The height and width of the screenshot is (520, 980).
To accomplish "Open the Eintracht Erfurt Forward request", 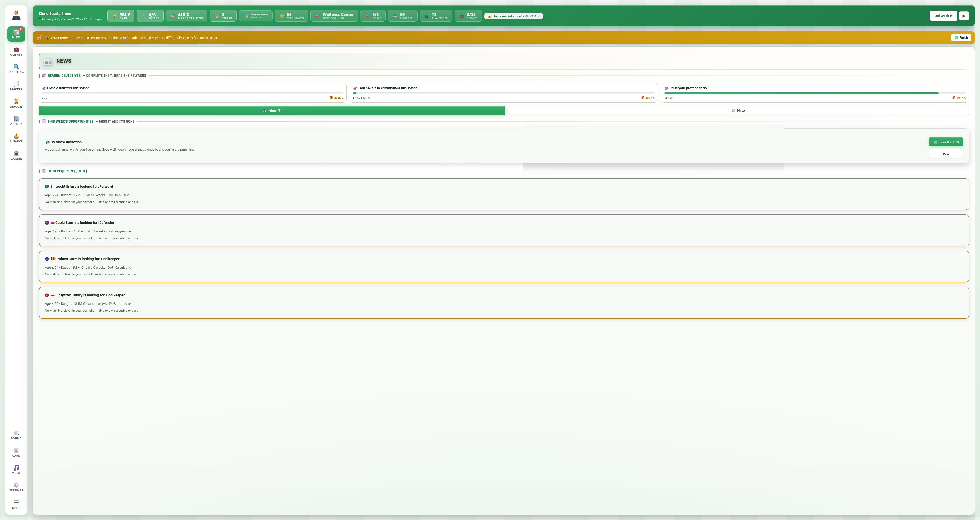I will pos(503,194).
